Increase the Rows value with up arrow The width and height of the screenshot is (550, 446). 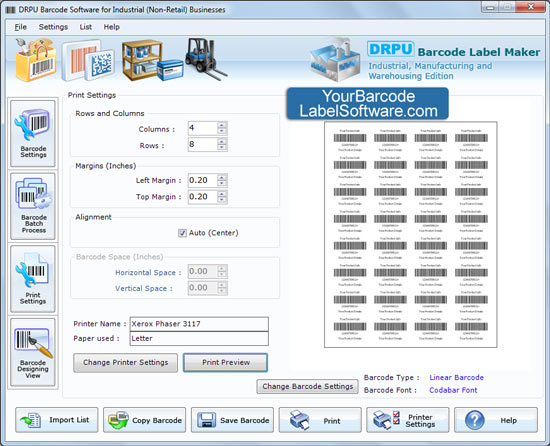pos(222,141)
